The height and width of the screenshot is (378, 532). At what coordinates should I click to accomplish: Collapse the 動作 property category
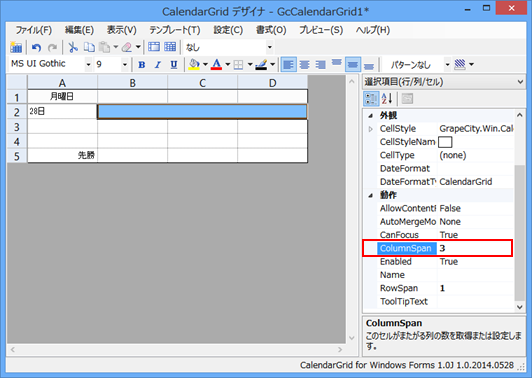[x=370, y=195]
